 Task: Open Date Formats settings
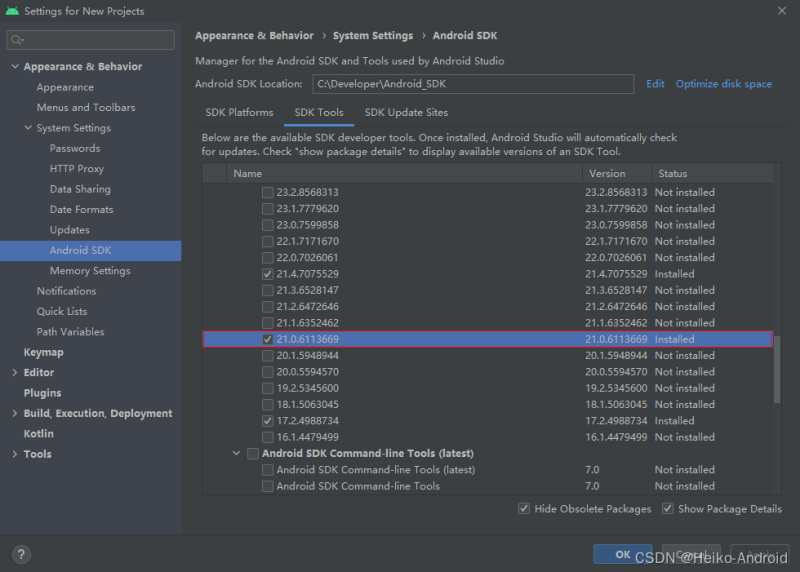tap(81, 210)
